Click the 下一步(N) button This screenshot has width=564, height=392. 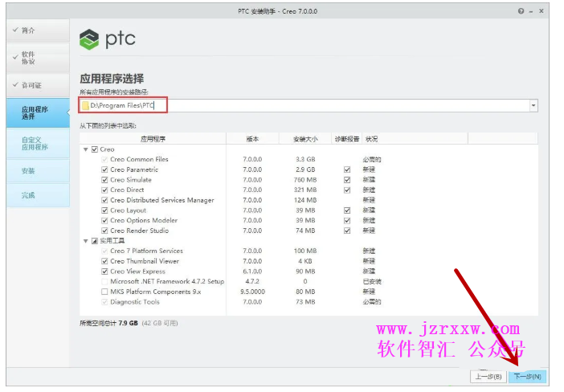[x=527, y=377]
